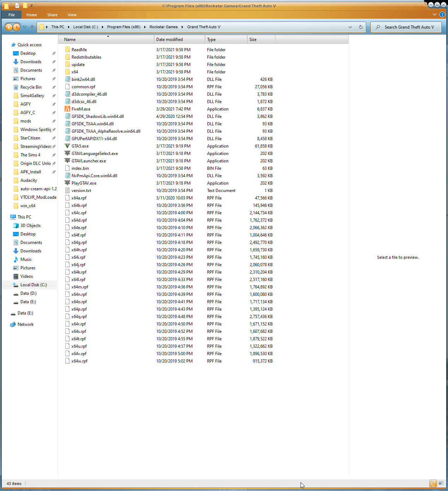Sort by Name column header
The width and height of the screenshot is (448, 491).
106,40
